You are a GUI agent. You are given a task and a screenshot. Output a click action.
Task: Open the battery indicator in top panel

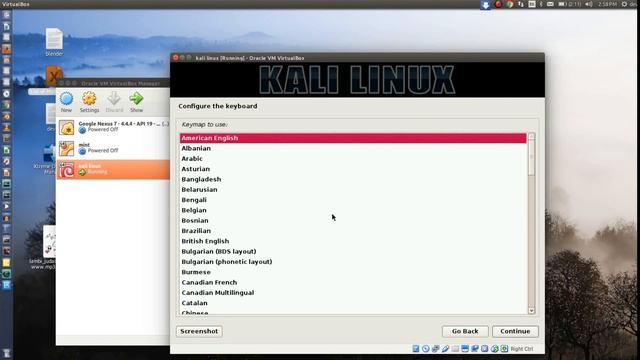pos(569,4)
